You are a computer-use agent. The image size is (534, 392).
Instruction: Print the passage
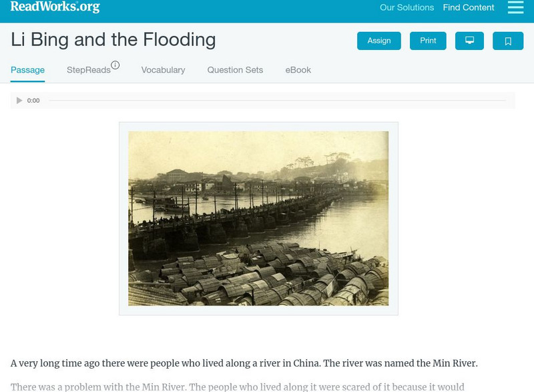428,40
